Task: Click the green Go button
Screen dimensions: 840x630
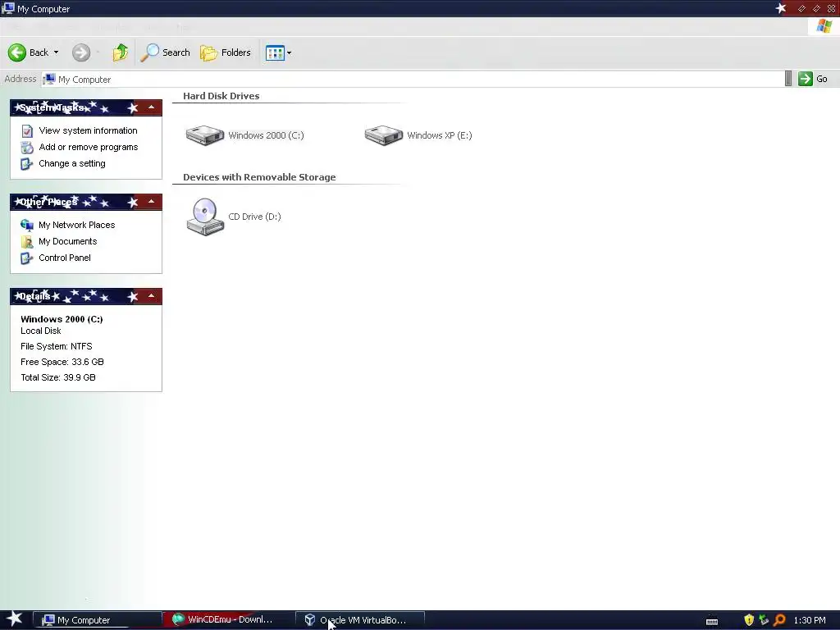Action: 813,79
